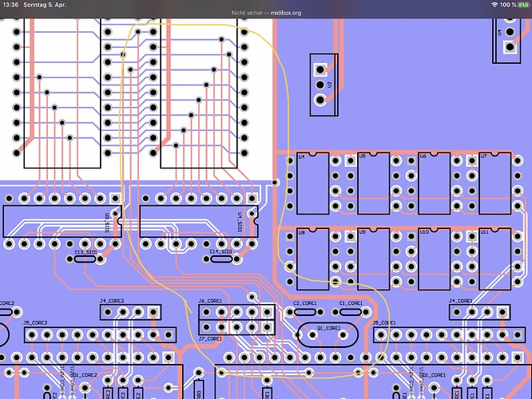Click the C14_SID1 capacitor symbol
532x399 pixels.
click(221, 259)
